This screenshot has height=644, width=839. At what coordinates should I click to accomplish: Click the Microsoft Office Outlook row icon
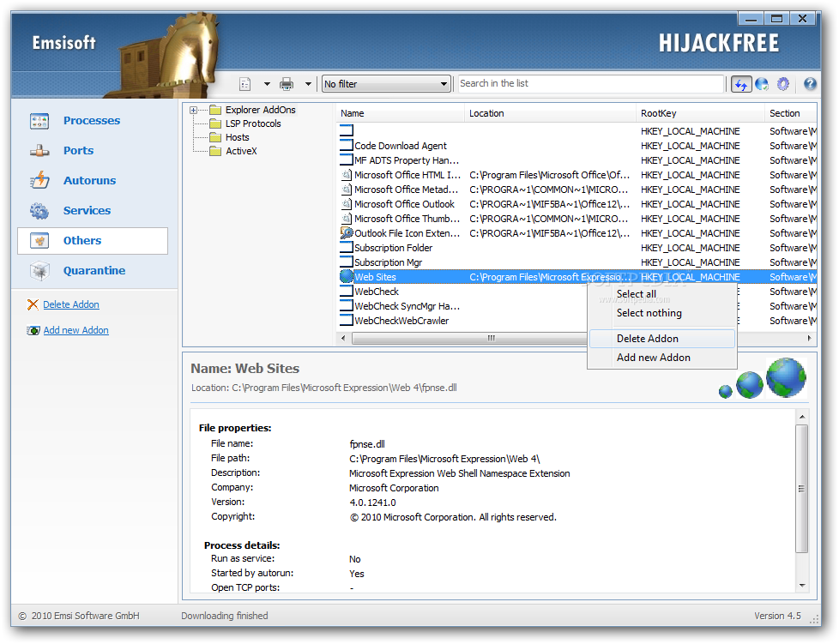click(x=347, y=204)
